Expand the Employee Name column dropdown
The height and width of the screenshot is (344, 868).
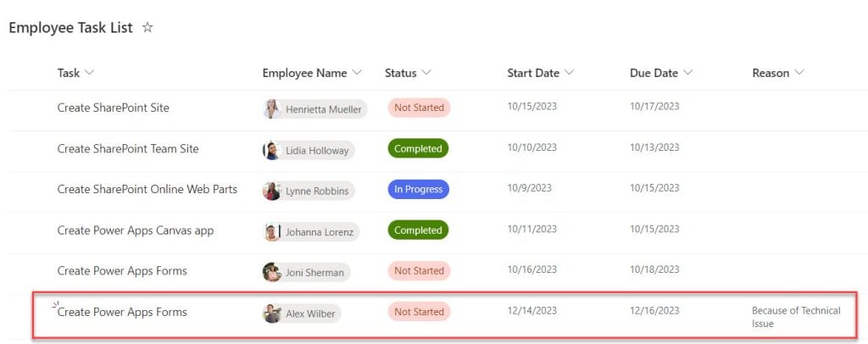click(357, 73)
